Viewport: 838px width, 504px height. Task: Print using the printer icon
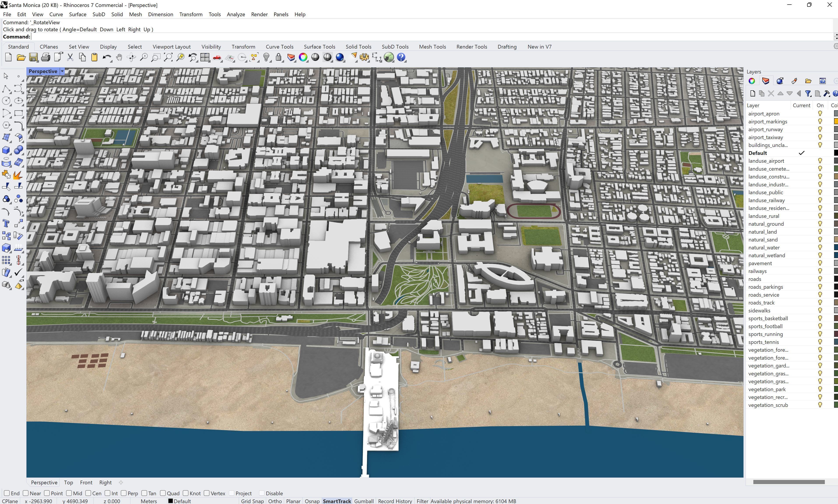[x=46, y=57]
